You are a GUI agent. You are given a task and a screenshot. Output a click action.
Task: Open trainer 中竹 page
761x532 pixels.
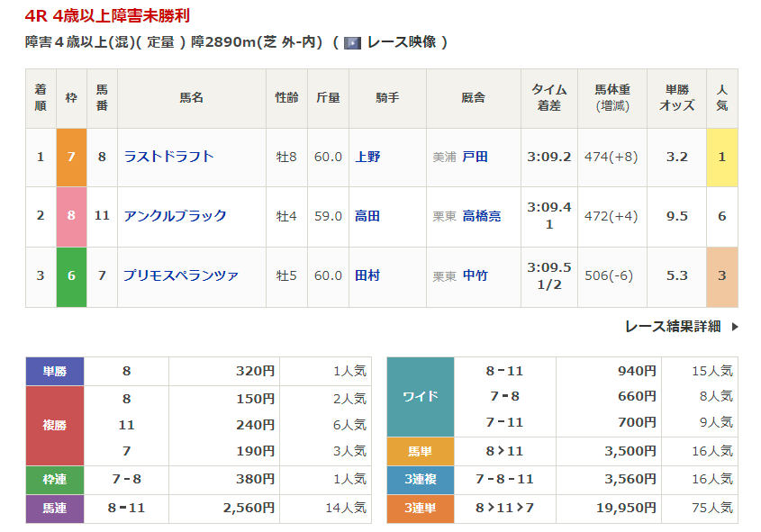(x=475, y=275)
